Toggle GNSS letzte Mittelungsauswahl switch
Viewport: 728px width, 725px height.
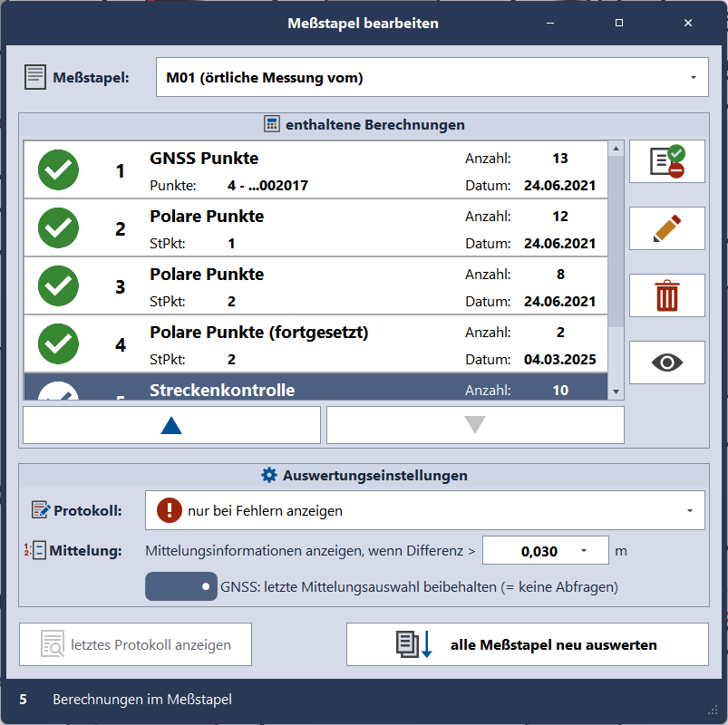pos(181,586)
